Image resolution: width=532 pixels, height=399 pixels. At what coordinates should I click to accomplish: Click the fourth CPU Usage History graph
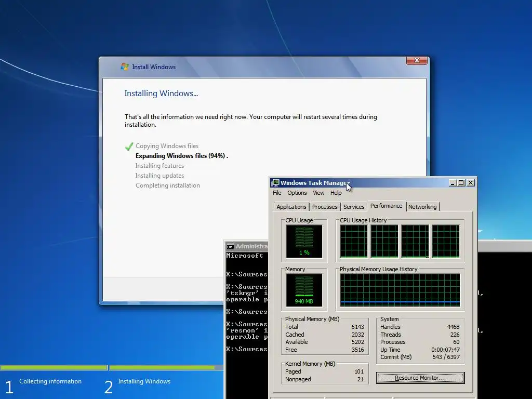pyautogui.click(x=446, y=241)
